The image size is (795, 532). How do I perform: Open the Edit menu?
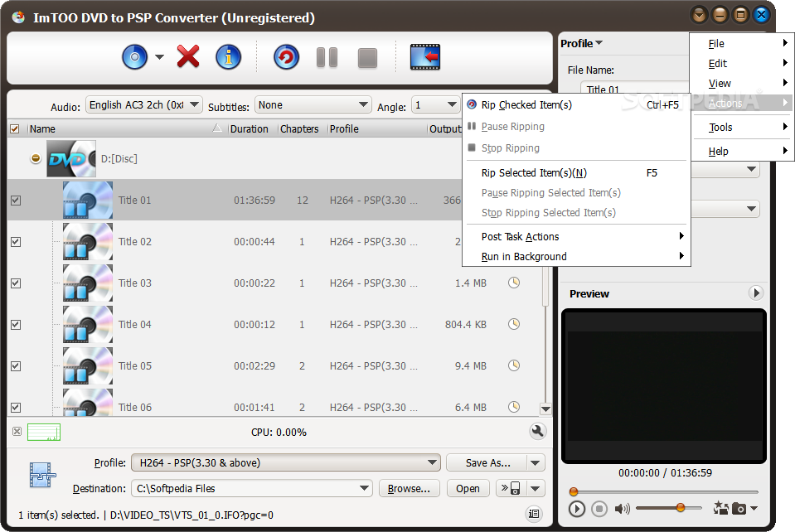(x=742, y=63)
